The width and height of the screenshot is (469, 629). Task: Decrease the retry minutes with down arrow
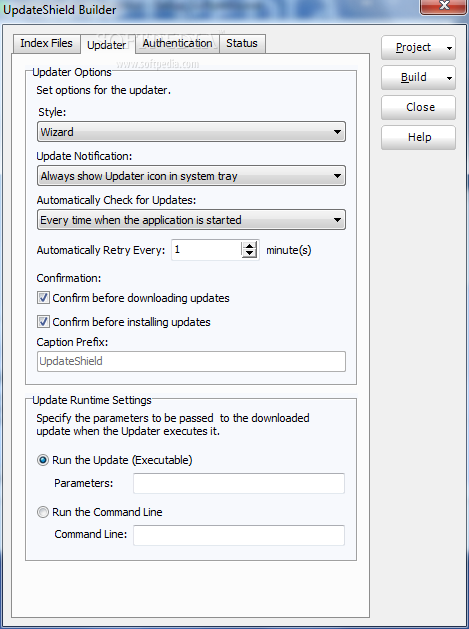click(249, 254)
